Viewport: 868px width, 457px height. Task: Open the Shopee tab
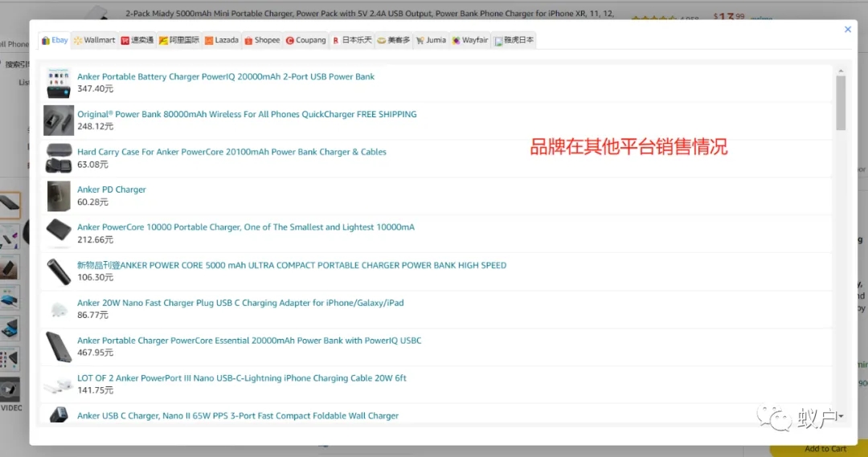coord(262,40)
